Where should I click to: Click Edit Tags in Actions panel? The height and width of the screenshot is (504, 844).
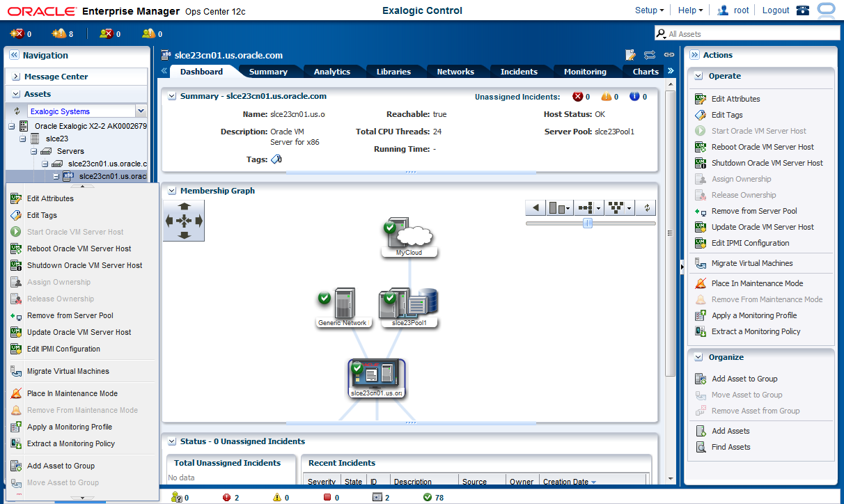click(x=727, y=115)
